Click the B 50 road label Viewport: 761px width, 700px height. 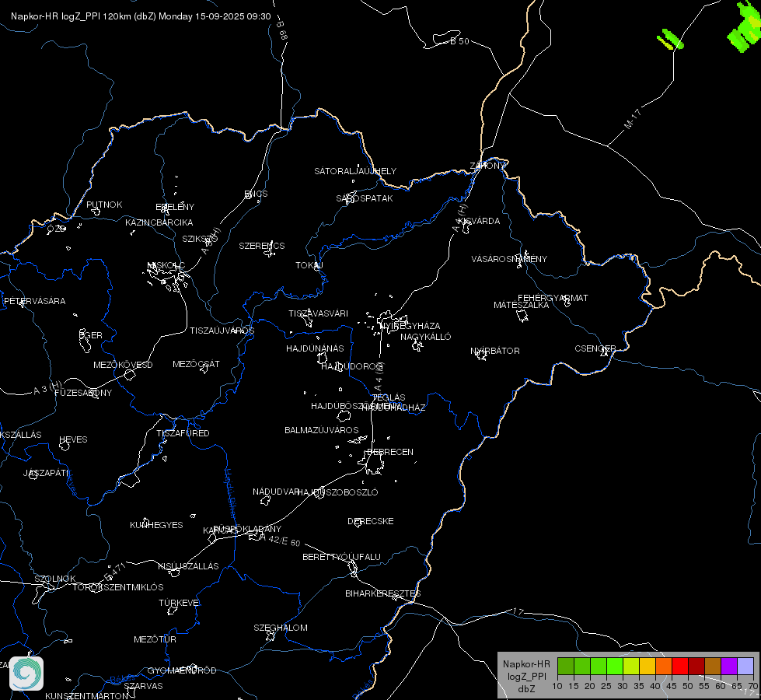[x=459, y=41]
